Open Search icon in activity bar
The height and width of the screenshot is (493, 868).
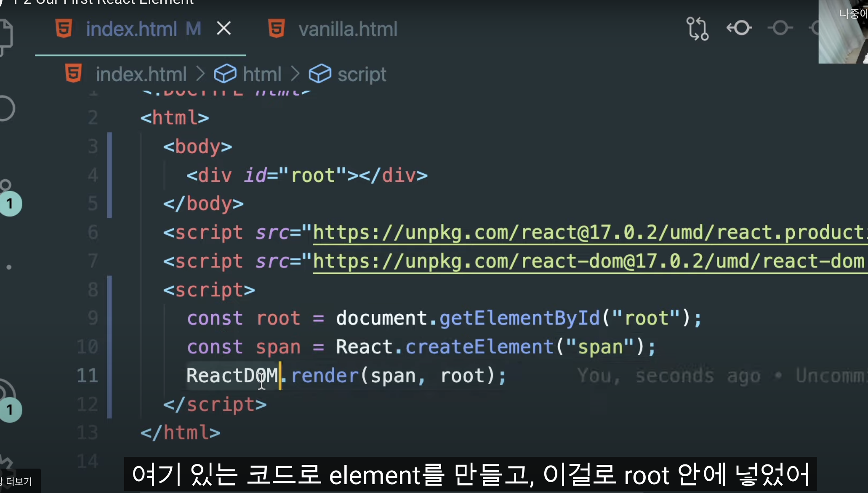click(x=6, y=109)
